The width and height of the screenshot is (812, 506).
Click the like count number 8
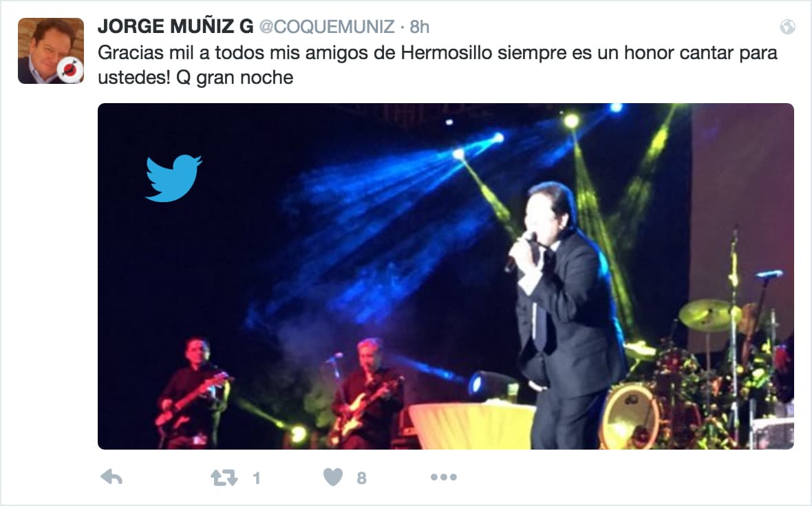(361, 478)
